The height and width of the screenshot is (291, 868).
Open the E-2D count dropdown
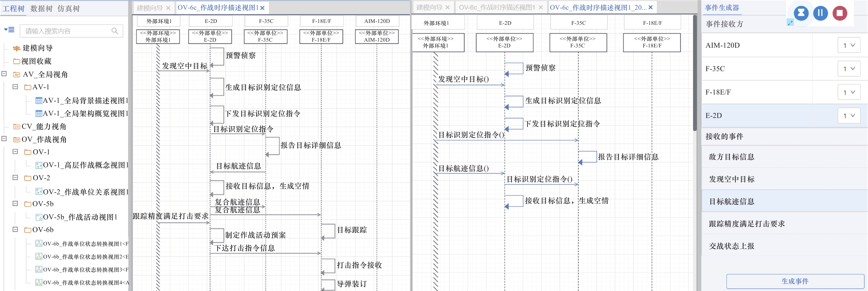[x=848, y=115]
